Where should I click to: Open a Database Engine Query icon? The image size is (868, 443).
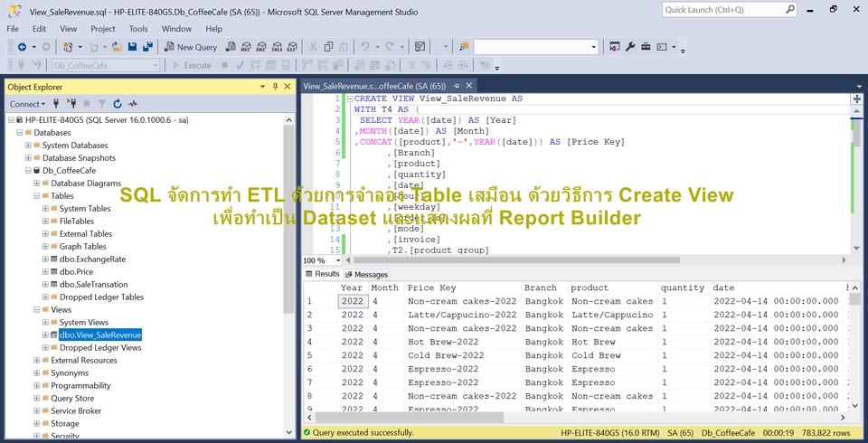tap(231, 47)
